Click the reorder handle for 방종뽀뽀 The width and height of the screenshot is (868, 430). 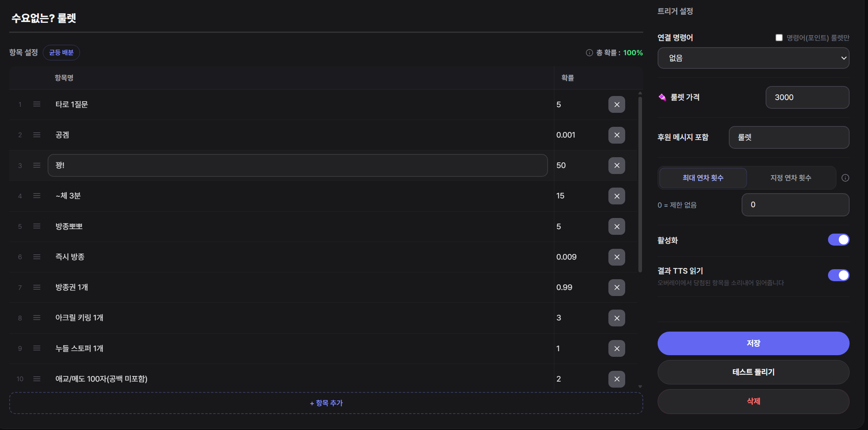click(x=37, y=226)
